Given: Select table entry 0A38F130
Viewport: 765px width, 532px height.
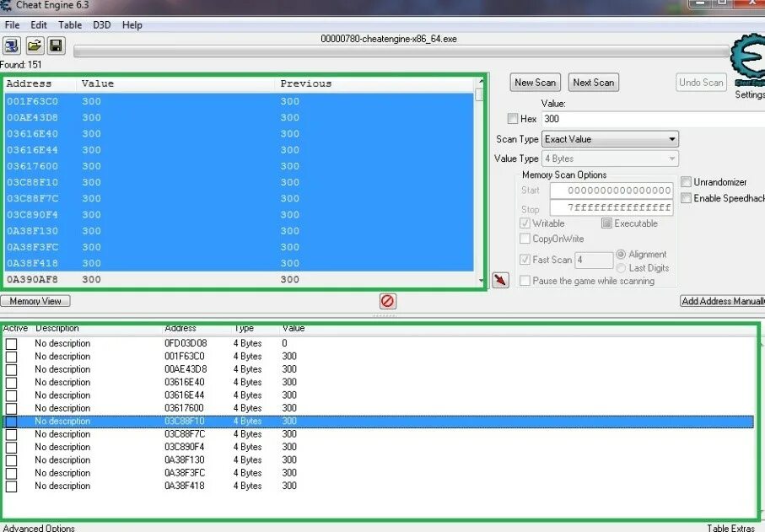Looking at the screenshot, I should click(379, 459).
